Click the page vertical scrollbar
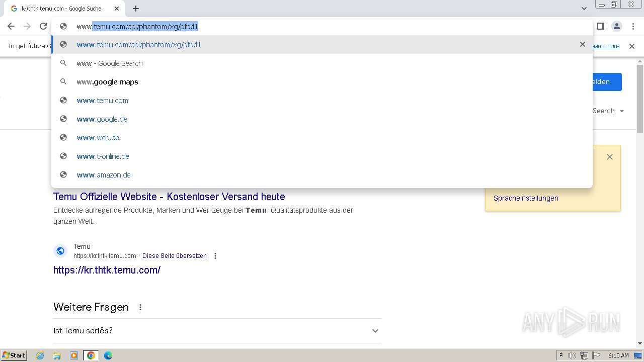Image resolution: width=644 pixels, height=362 pixels. pyautogui.click(x=640, y=98)
